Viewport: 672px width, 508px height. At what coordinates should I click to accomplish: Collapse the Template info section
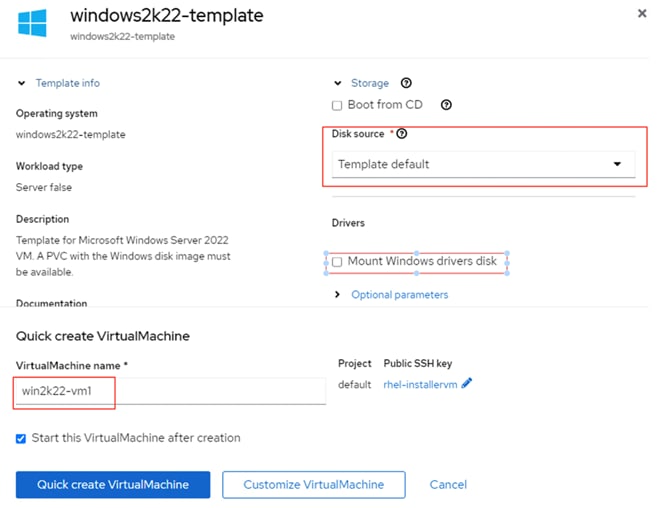(x=22, y=84)
